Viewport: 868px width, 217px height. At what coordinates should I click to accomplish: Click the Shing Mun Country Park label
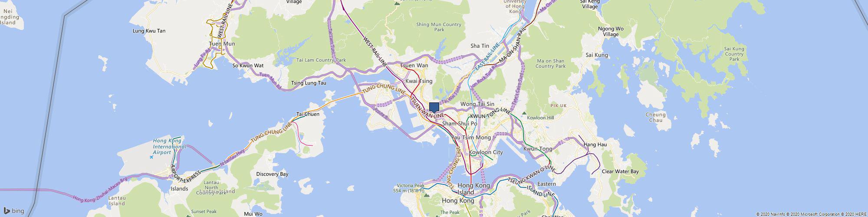[x=439, y=27]
